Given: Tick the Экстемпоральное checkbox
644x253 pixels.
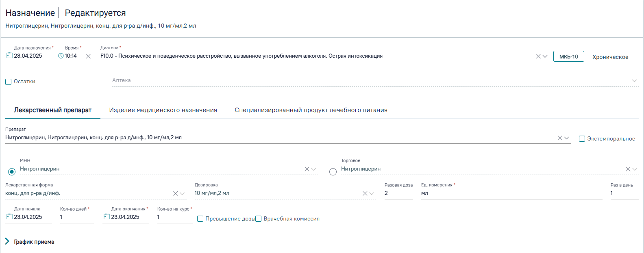Looking at the screenshot, I should pyautogui.click(x=582, y=139).
